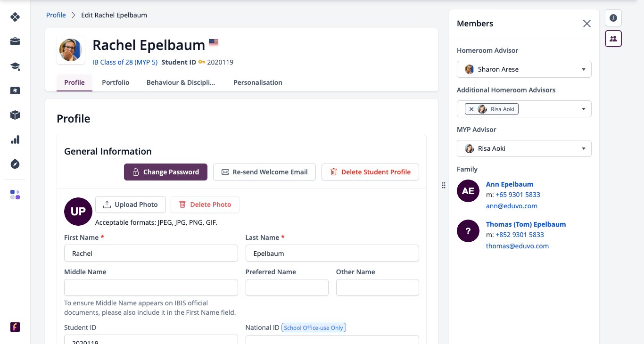Call Ann's number +65 9301 5833
Viewport: 644px width, 344px height.
click(518, 195)
